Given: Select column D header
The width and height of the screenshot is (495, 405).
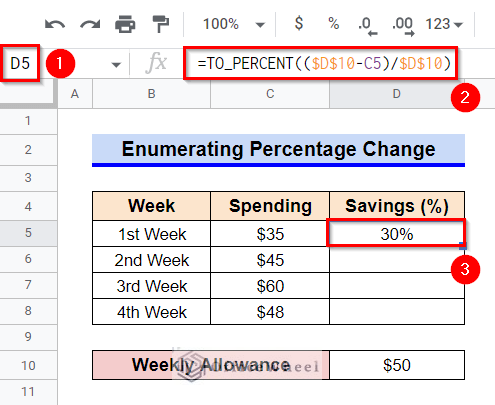Looking at the screenshot, I should [396, 94].
